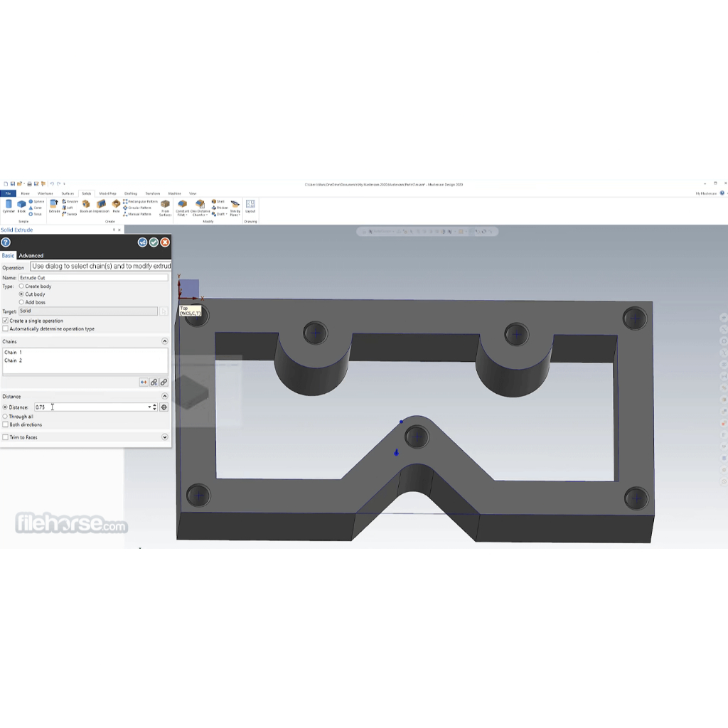Open the Boolean tool

pos(86,206)
